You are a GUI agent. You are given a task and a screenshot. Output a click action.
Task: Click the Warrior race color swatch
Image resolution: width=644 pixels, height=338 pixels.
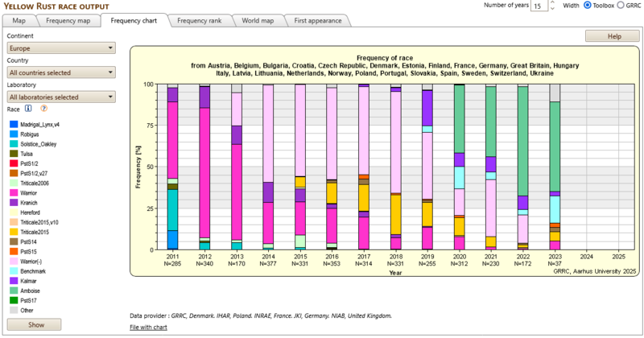coord(13,193)
